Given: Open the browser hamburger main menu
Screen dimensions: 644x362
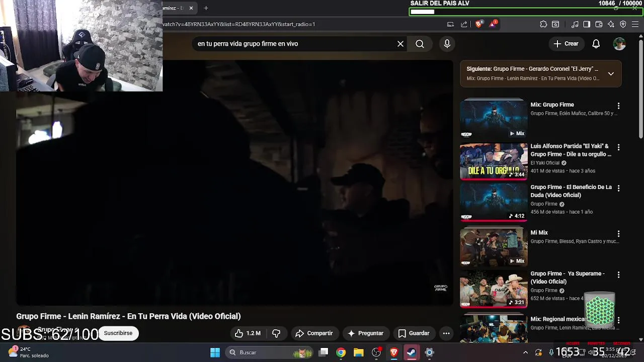Looking at the screenshot, I should click(x=635, y=24).
